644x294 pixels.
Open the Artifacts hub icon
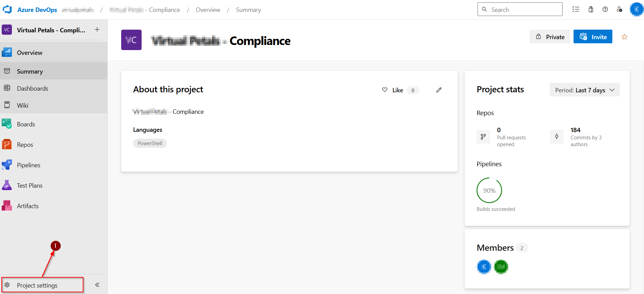[x=7, y=206]
